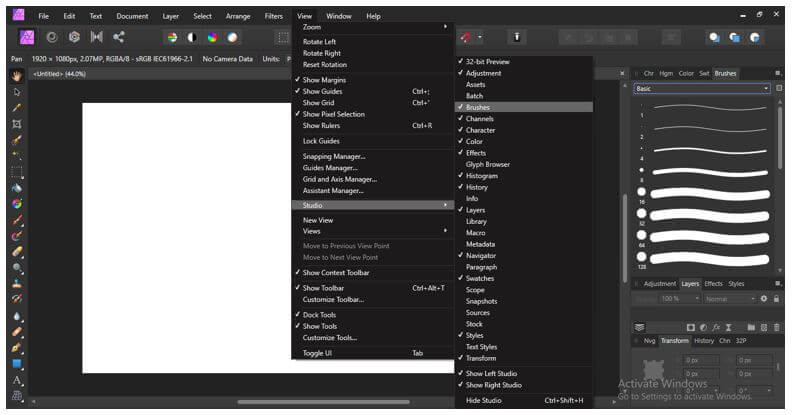Open snapping options dropdown arrow beside magnet
Viewport: 800px width, 415px height.
[x=480, y=37]
